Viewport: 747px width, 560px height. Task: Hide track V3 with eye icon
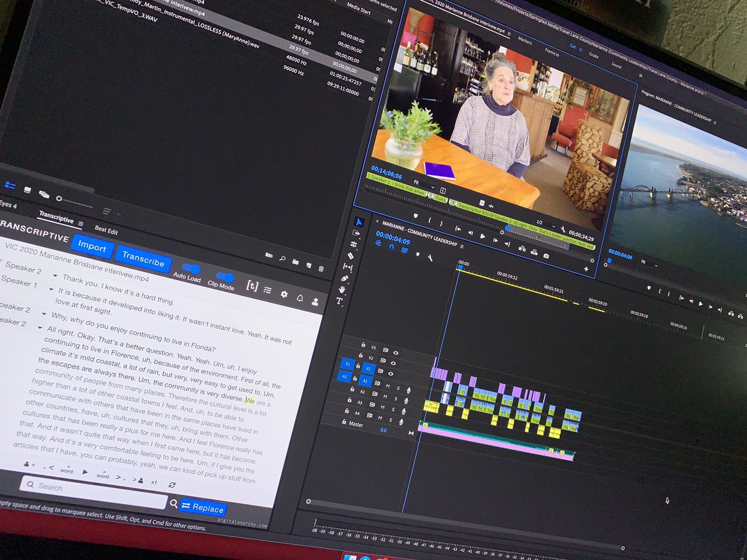click(396, 352)
